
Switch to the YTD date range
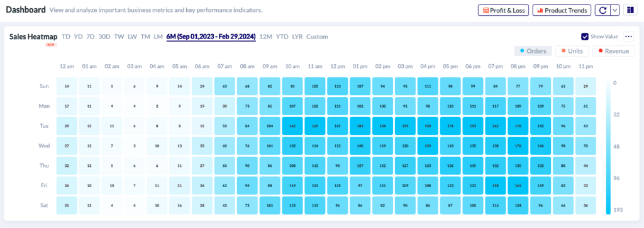[282, 37]
